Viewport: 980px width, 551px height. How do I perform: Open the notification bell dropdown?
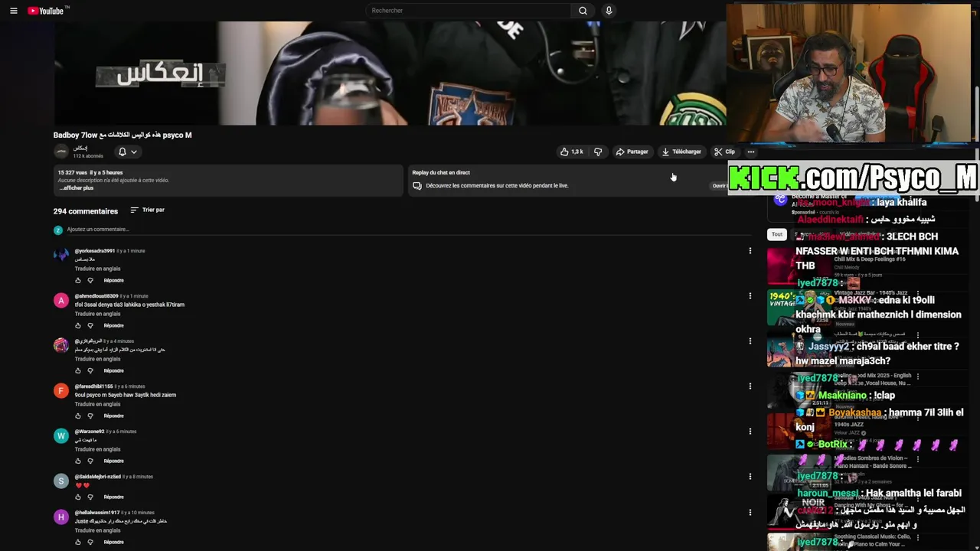pos(127,152)
